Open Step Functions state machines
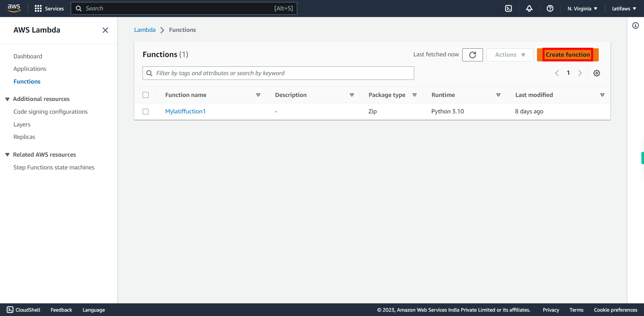644x316 pixels. click(x=54, y=167)
